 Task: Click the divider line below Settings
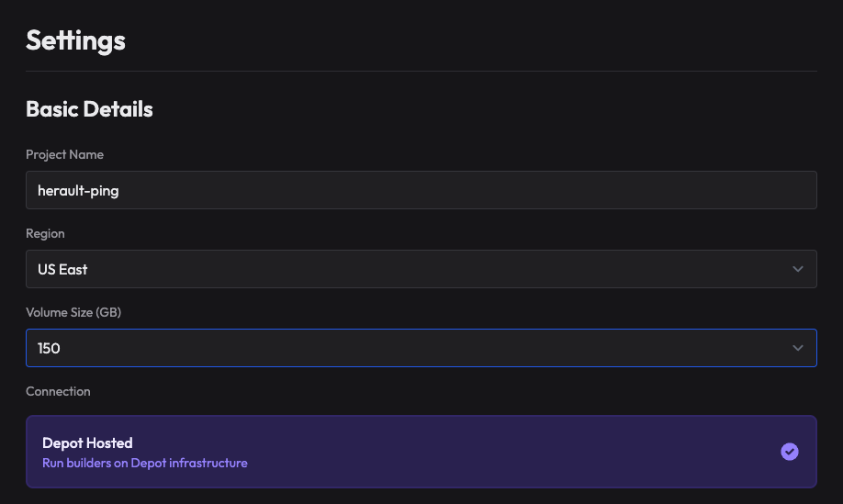point(421,71)
